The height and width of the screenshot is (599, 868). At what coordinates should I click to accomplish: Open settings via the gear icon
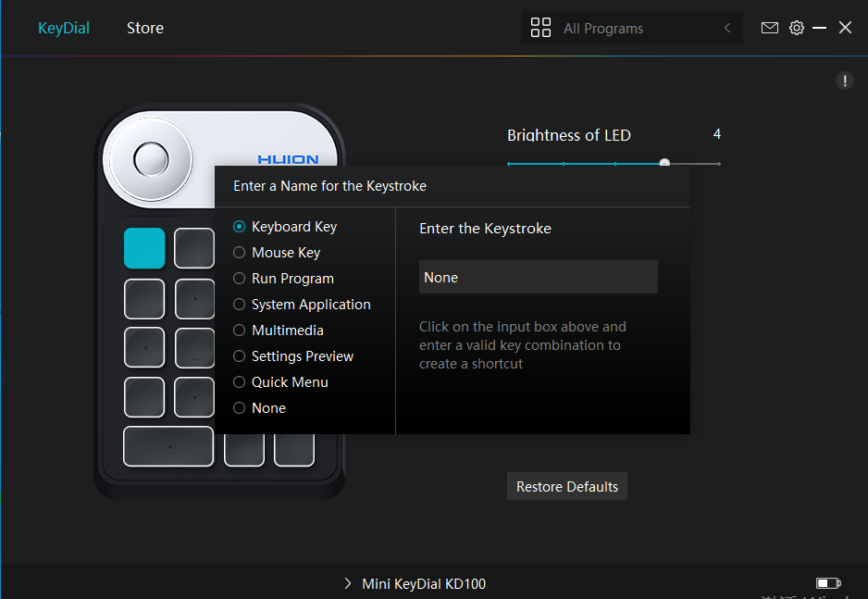tap(796, 28)
